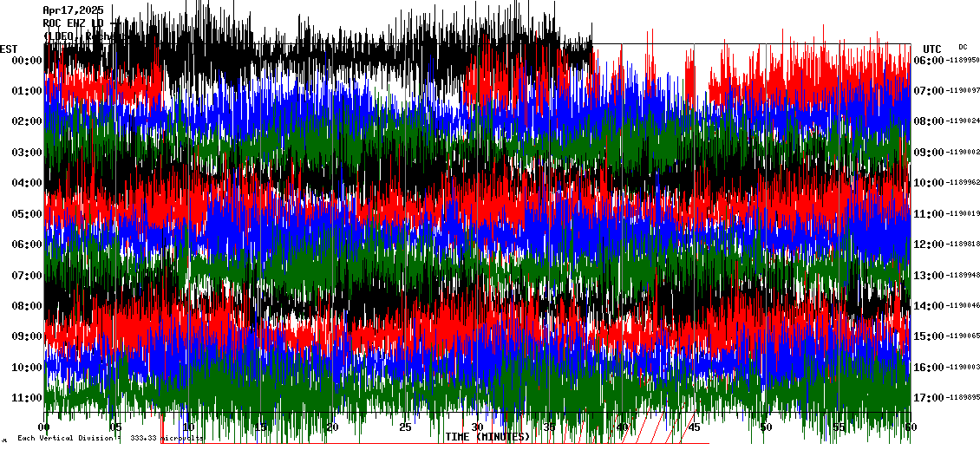This screenshot has width=980, height=450.
Task: Click the 11:00 EST row label
Action: (x=28, y=398)
